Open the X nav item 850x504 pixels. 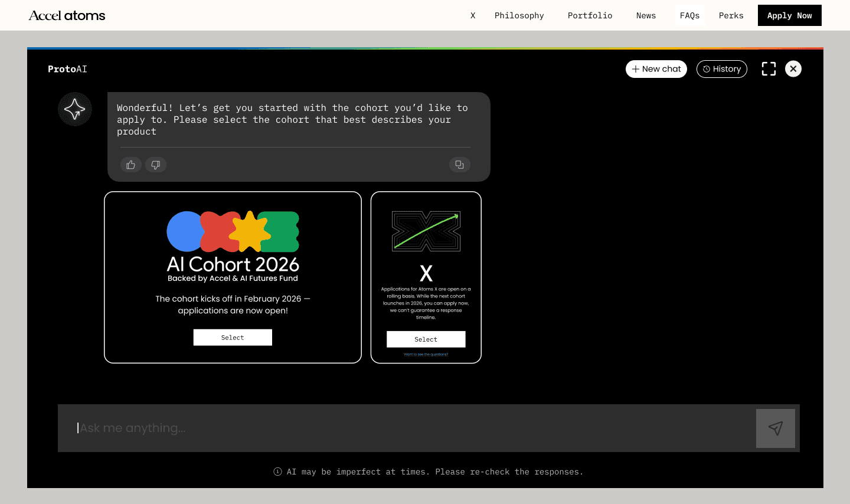pos(473,15)
